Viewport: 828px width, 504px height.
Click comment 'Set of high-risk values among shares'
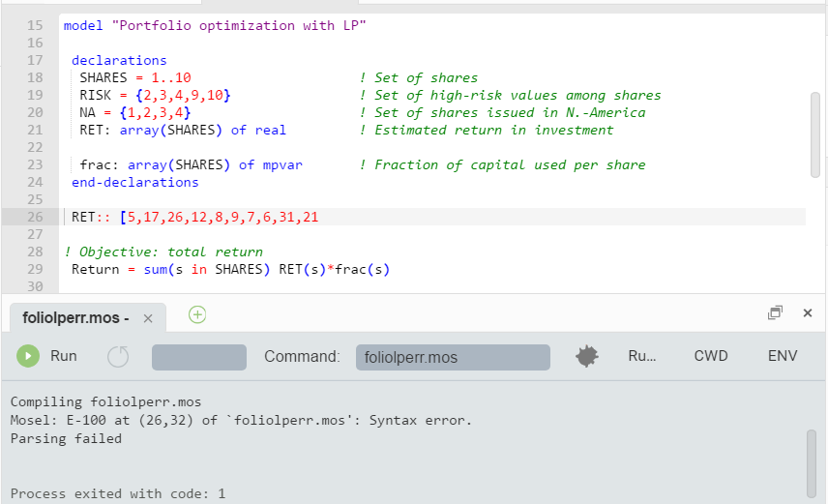[x=517, y=95]
